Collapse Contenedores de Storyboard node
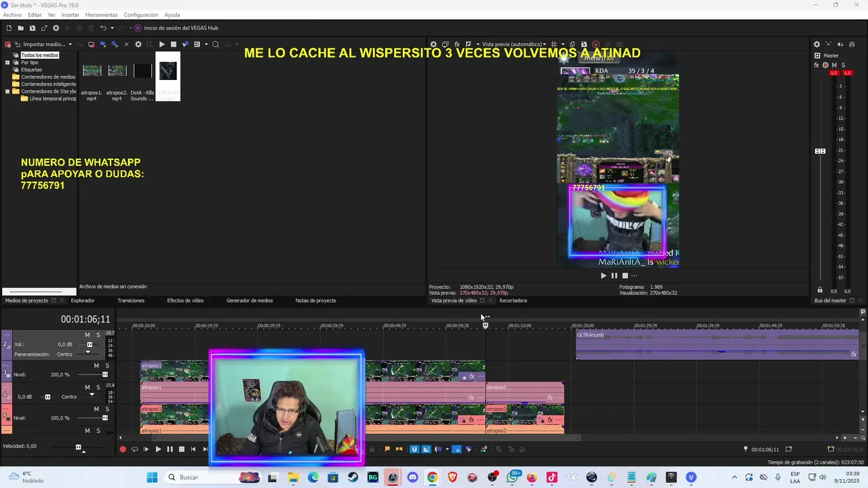Image resolution: width=868 pixels, height=488 pixels. (7, 91)
